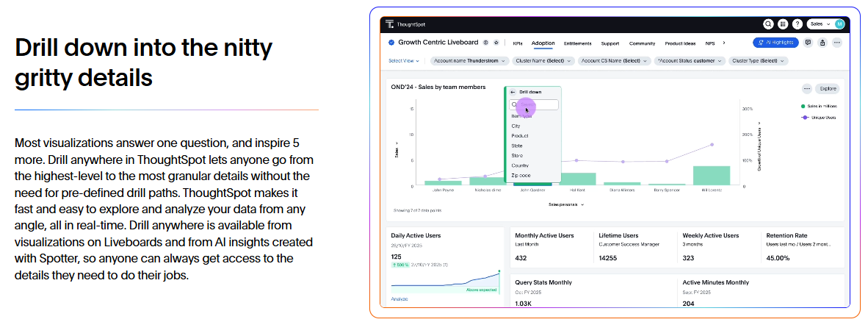Open search with the magnifier icon

coord(768,24)
